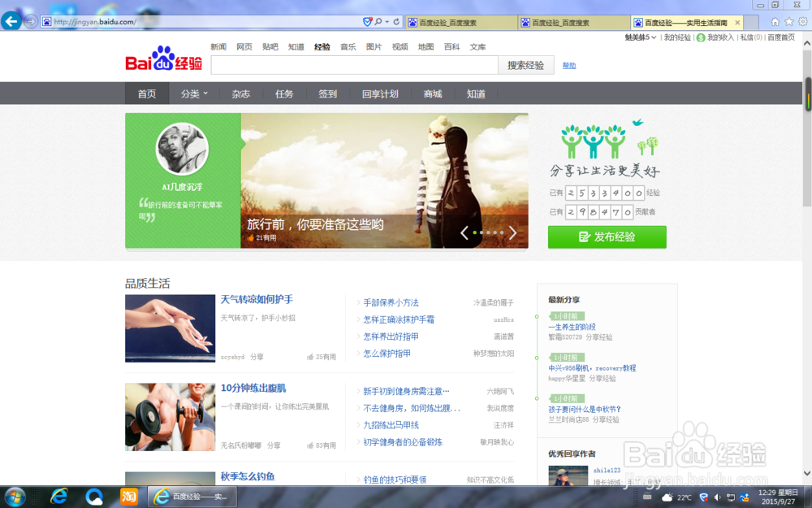
Task: Open the address bar search dropdown arrow
Action: 387,22
